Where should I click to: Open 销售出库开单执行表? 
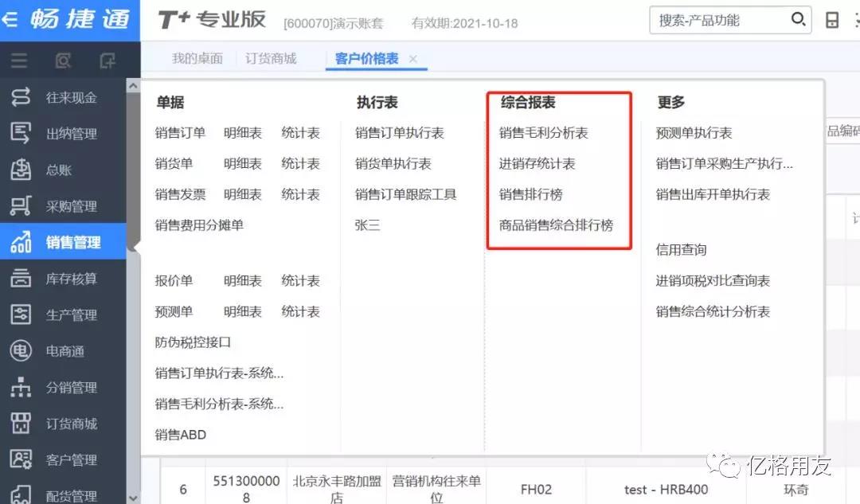(x=713, y=194)
